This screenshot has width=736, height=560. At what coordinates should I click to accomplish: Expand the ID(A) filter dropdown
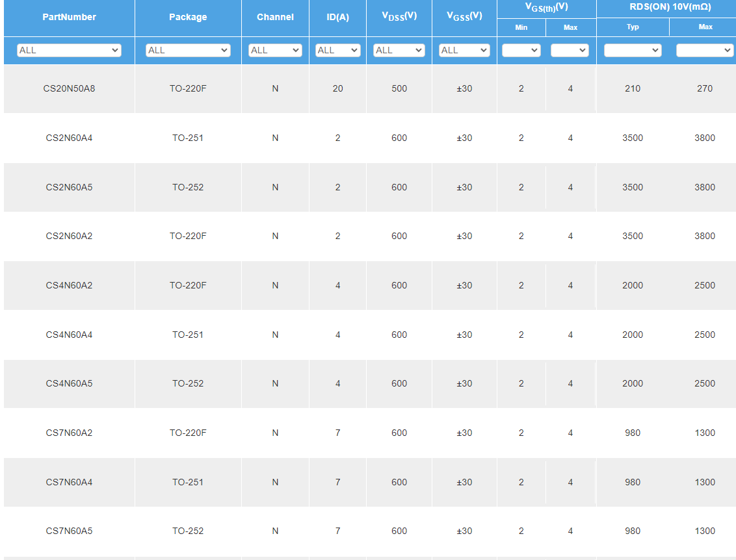(x=337, y=50)
